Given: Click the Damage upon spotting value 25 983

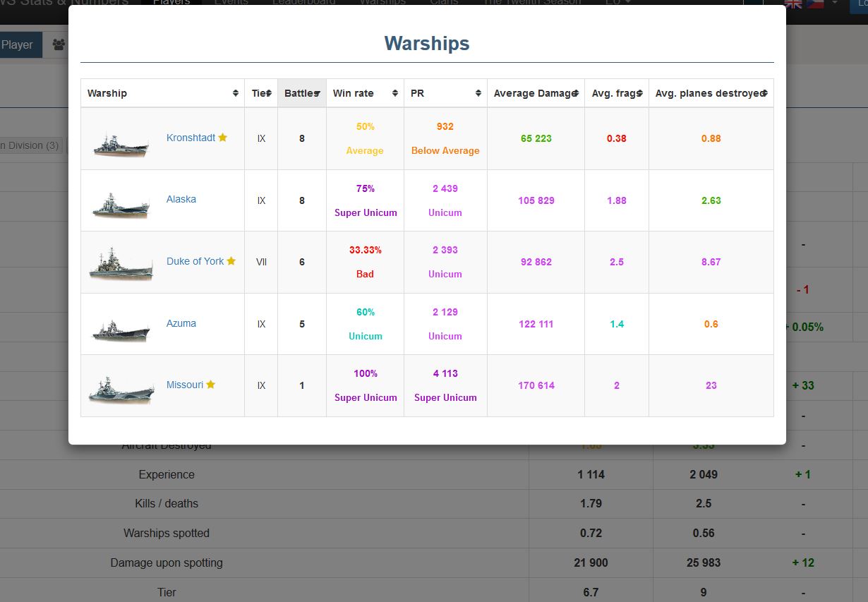Looking at the screenshot, I should click(704, 562).
